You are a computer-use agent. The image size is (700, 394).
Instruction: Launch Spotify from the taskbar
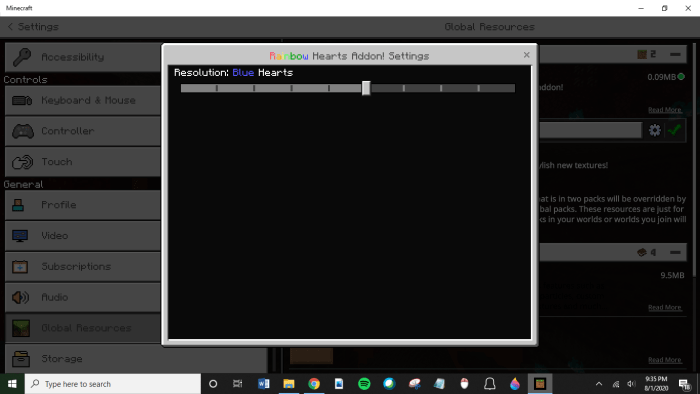[x=364, y=384]
